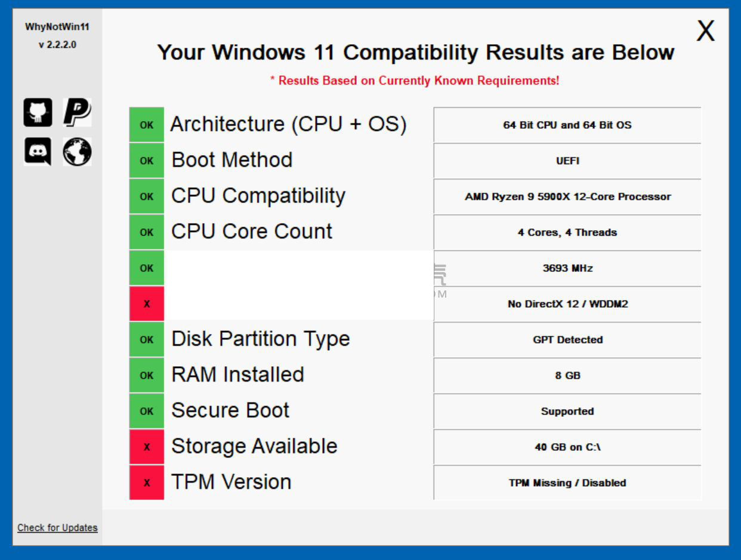Click the green OK badge for Architecture
Screen dimensions: 741x560
tap(146, 125)
